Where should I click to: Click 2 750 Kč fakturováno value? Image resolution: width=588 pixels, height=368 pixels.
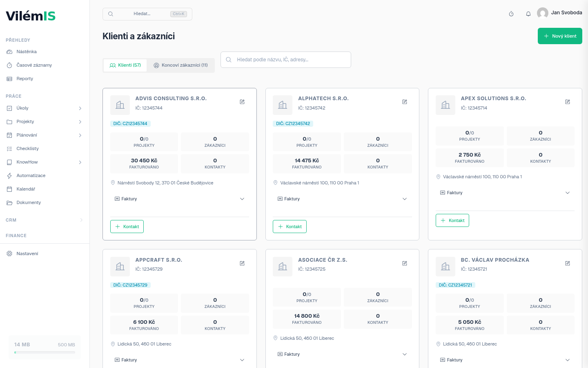(x=470, y=155)
